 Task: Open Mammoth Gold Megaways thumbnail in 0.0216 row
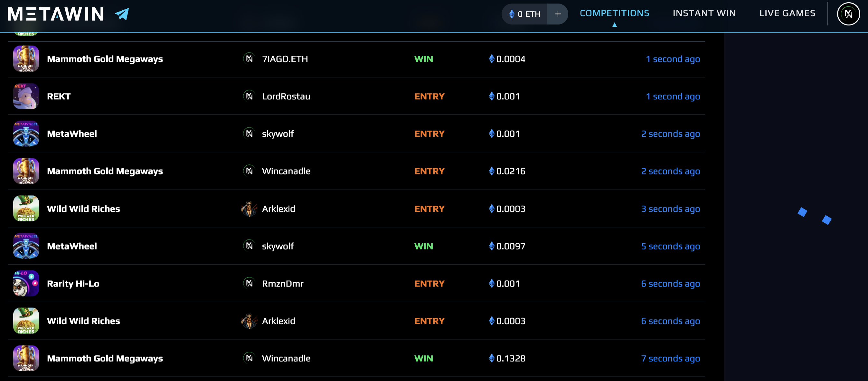(x=26, y=171)
